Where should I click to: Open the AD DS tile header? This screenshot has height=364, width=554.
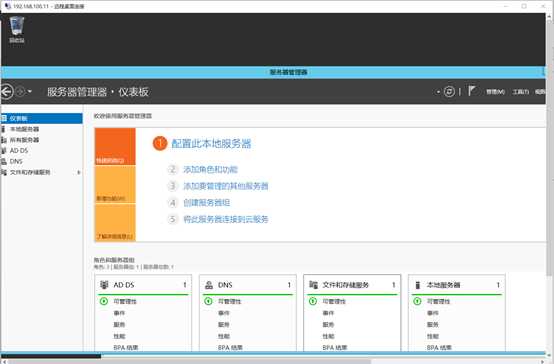point(143,285)
